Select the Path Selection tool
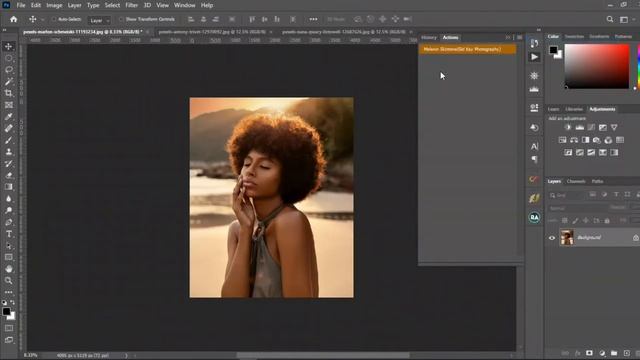The image size is (640, 360). pyautogui.click(x=8, y=246)
